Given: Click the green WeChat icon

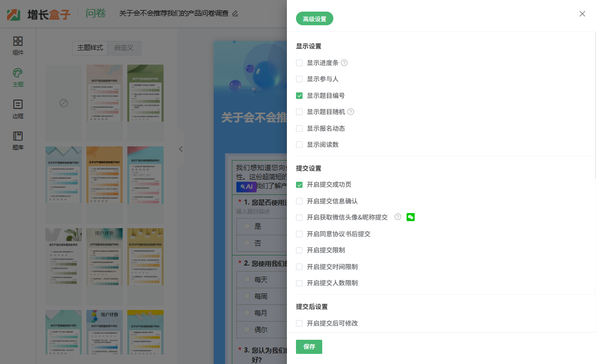Looking at the screenshot, I should click(x=411, y=217).
